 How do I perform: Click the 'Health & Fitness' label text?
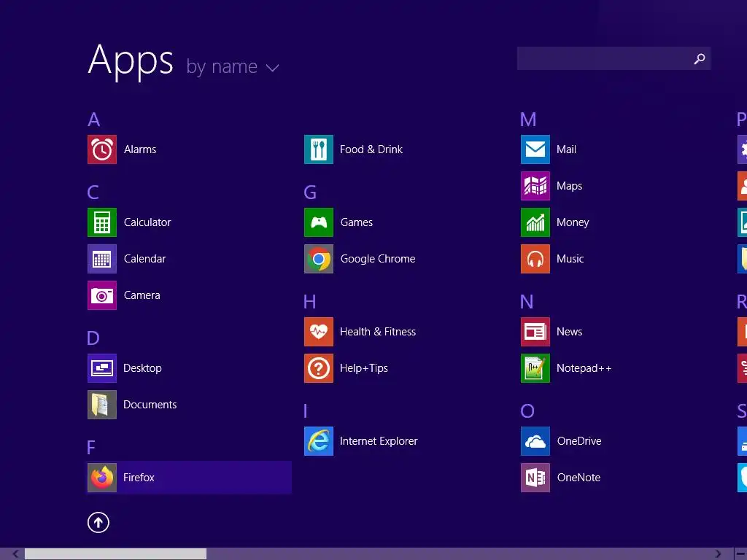tap(378, 332)
